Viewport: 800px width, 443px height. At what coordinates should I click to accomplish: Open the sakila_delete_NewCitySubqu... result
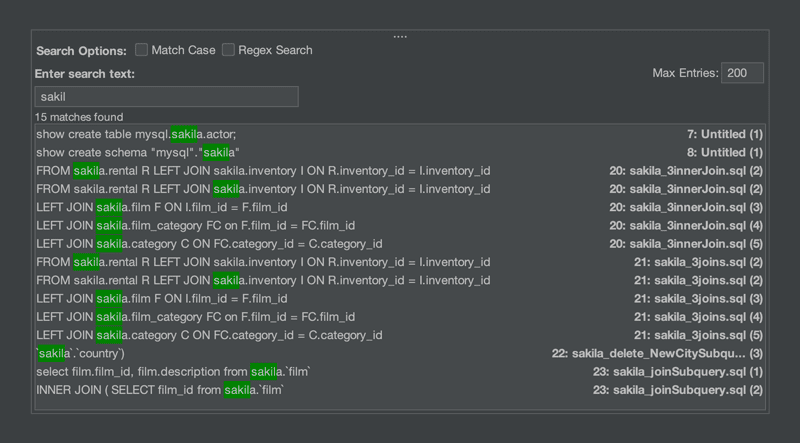(x=657, y=354)
